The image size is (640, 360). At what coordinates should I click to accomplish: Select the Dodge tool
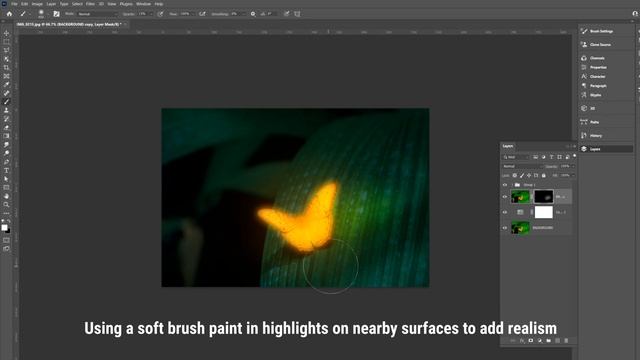point(6,153)
